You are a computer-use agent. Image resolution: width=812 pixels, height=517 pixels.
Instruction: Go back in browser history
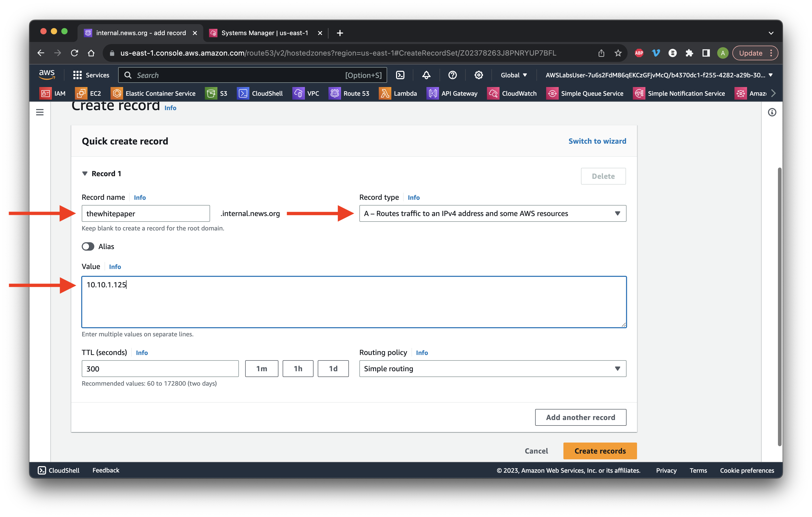[x=41, y=53]
